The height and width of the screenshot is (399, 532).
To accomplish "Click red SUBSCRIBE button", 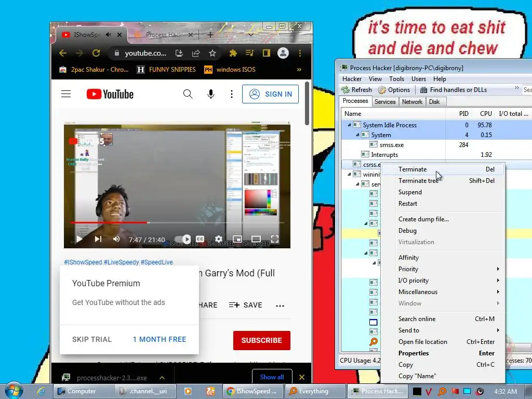I will click(x=262, y=340).
